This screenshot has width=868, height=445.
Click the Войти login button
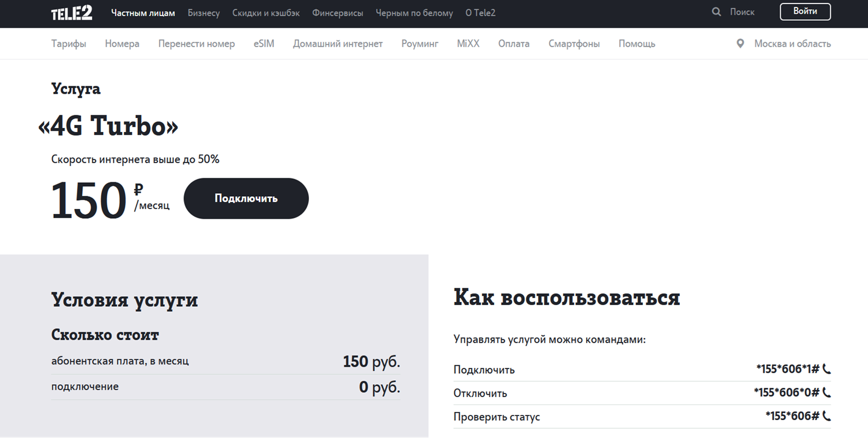(x=805, y=12)
